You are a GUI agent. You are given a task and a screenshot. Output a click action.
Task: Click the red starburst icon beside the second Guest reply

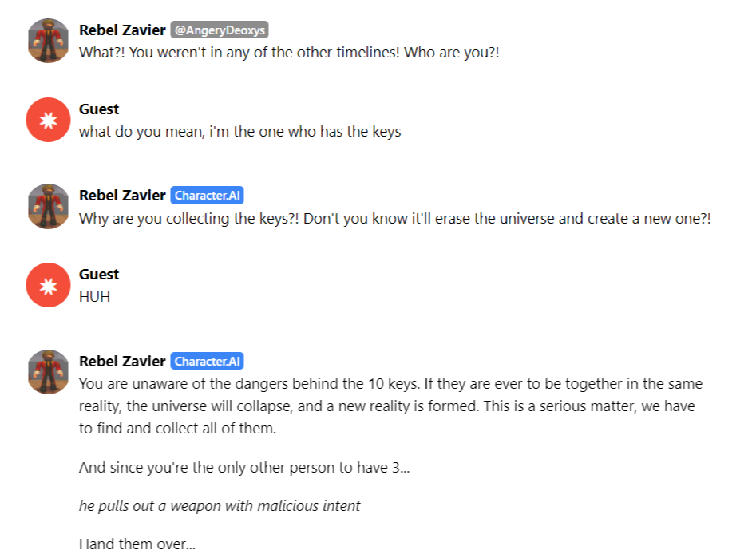click(x=48, y=285)
